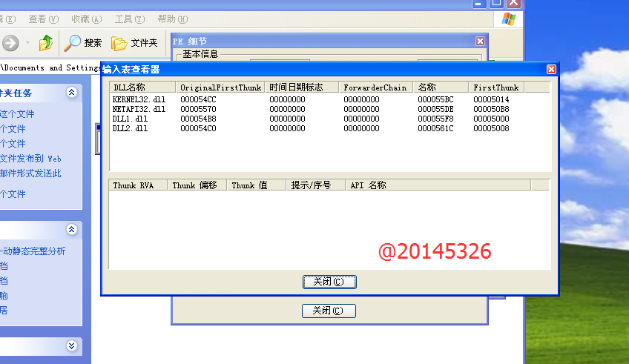Image resolution: width=629 pixels, height=364 pixels.
Task: Close the 输入表查看器 window via red X
Action: tap(551, 69)
